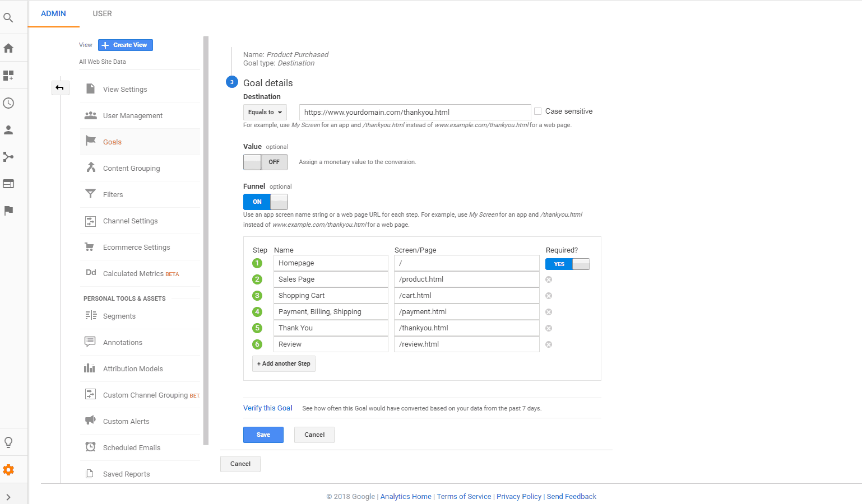Open Conversions flag icon in left rail
This screenshot has width=862, height=504.
(8, 211)
